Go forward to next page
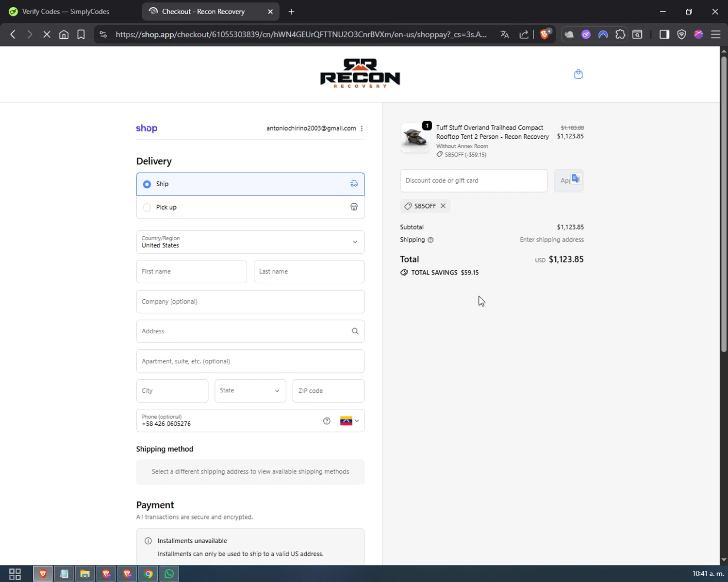Image resolution: width=728 pixels, height=582 pixels. click(x=30, y=34)
